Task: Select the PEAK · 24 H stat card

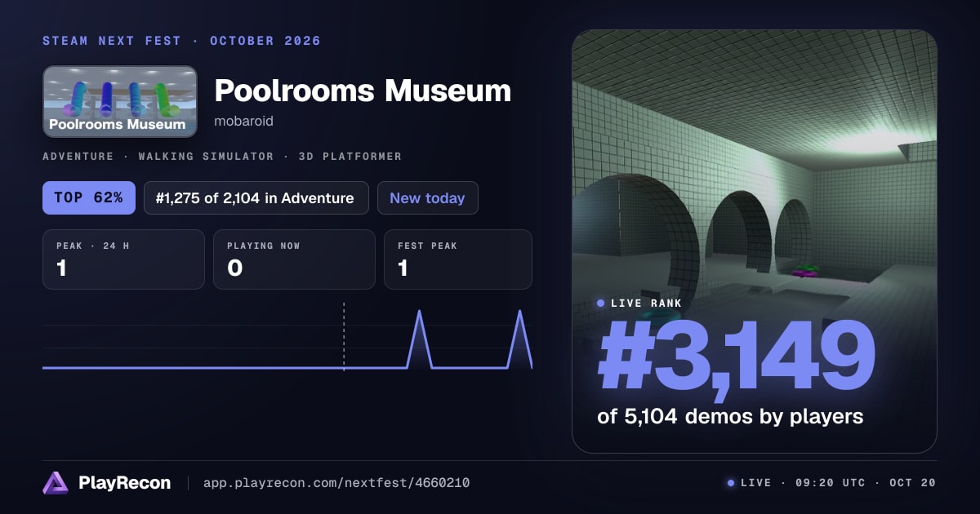Action: coord(123,259)
